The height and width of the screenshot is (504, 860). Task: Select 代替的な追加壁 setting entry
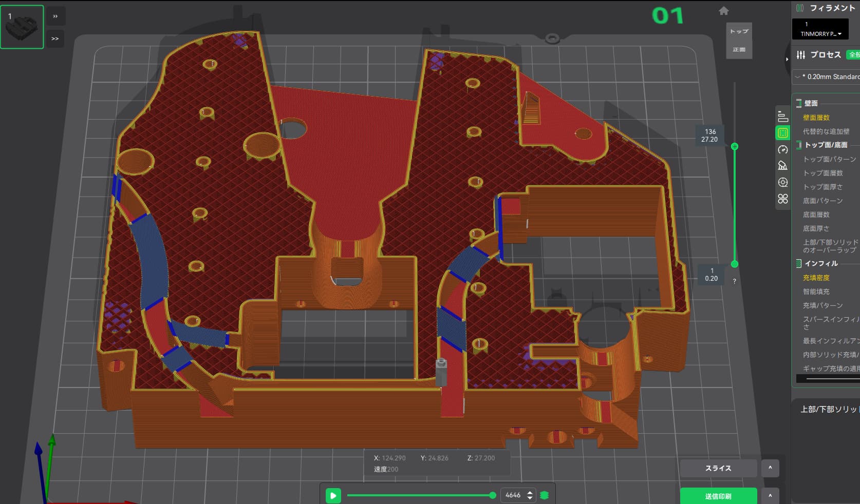pyautogui.click(x=826, y=131)
